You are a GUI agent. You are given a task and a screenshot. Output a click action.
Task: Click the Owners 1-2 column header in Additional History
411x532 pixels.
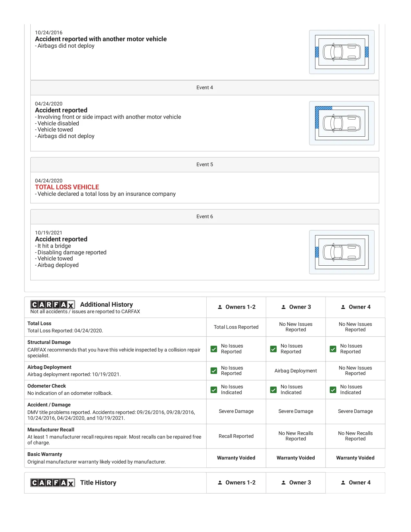[236, 307]
